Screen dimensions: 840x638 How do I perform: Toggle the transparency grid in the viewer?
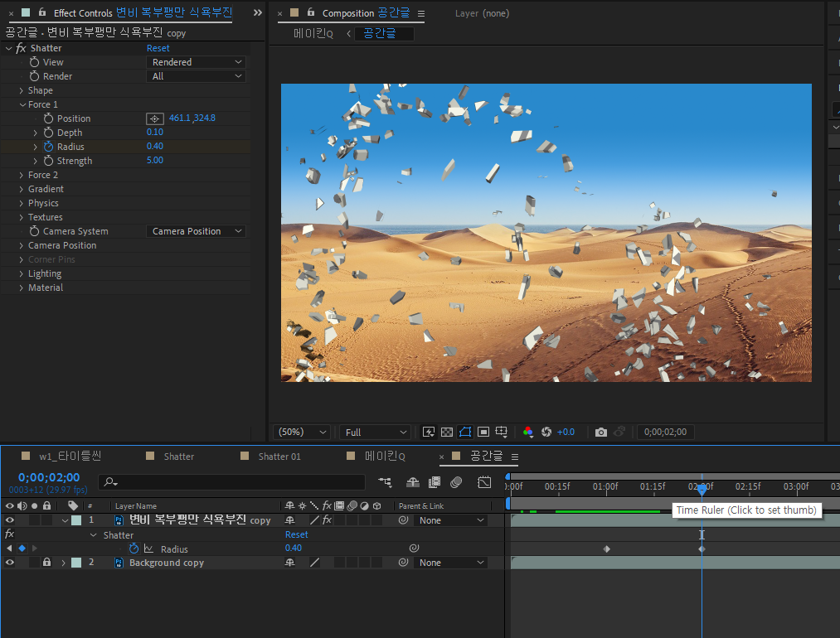point(447,433)
